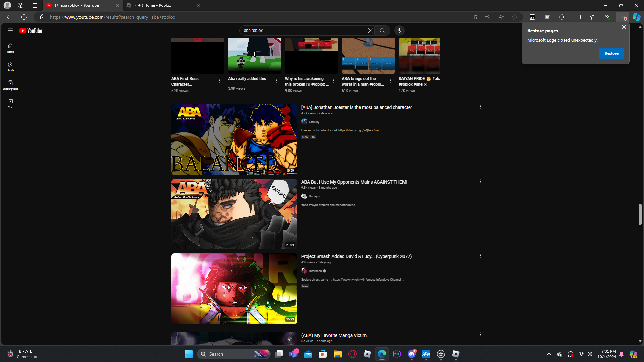Go back to the previous page
Viewport: 644px width, 362px height.
click(9, 17)
